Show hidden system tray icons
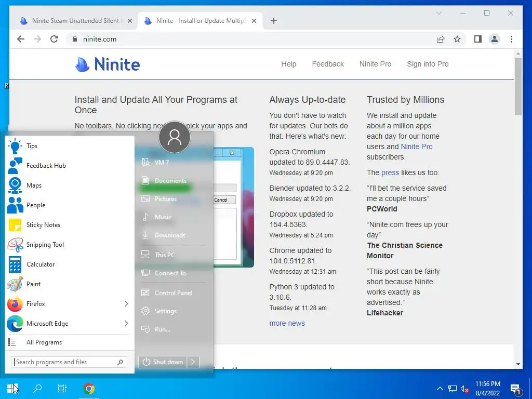 (440, 389)
